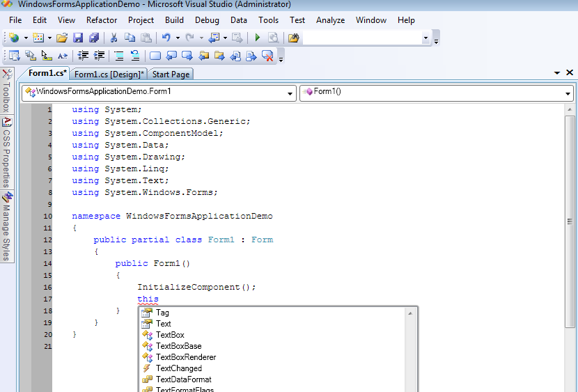Click the Display Object Member List icon

coord(15,56)
